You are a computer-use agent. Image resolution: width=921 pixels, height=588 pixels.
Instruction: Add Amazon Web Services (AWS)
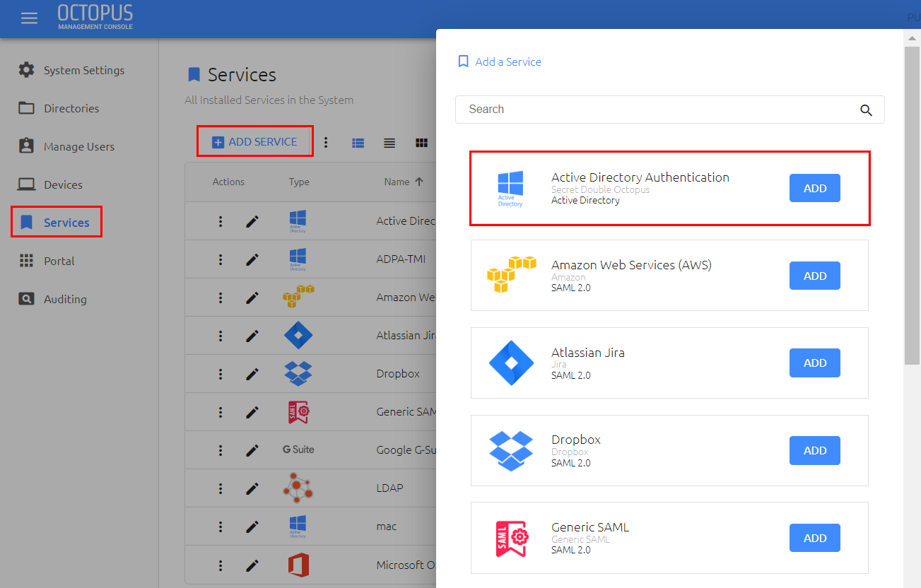(x=815, y=276)
